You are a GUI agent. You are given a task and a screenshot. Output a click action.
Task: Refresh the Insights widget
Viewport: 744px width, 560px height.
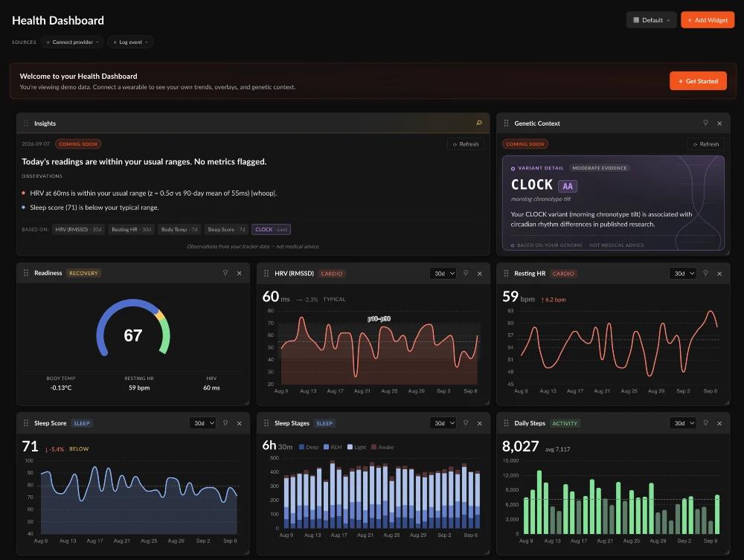tap(466, 144)
